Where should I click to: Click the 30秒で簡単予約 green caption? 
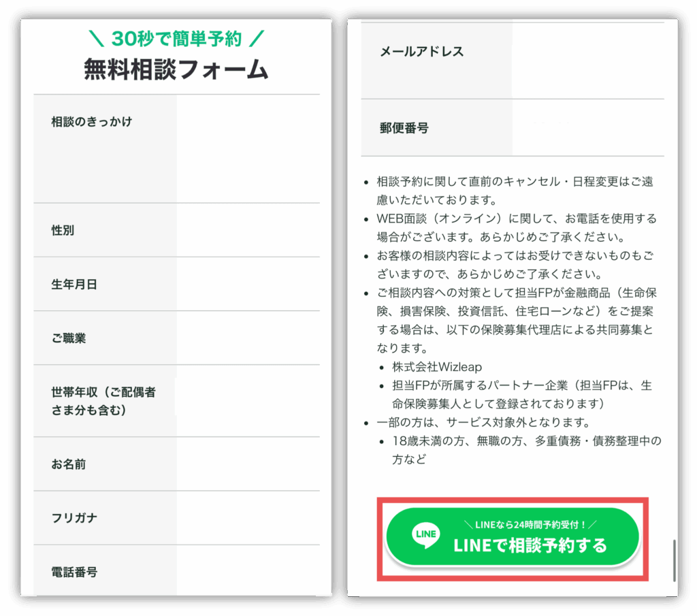[x=176, y=39]
